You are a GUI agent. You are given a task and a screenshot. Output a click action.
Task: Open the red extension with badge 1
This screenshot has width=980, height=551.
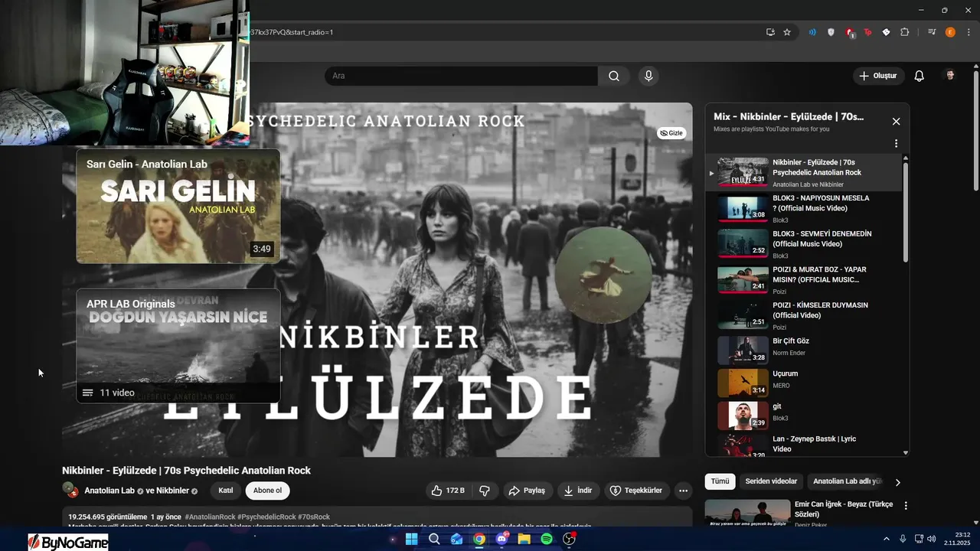point(850,32)
